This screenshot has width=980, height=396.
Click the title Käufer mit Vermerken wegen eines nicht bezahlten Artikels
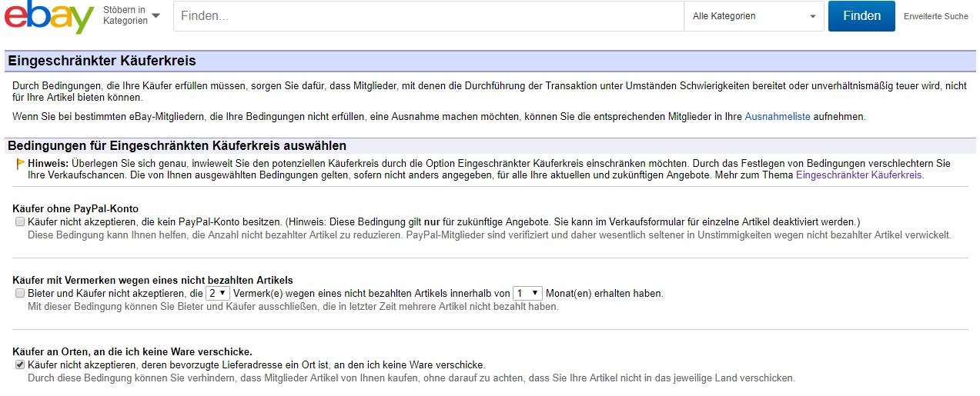point(153,281)
